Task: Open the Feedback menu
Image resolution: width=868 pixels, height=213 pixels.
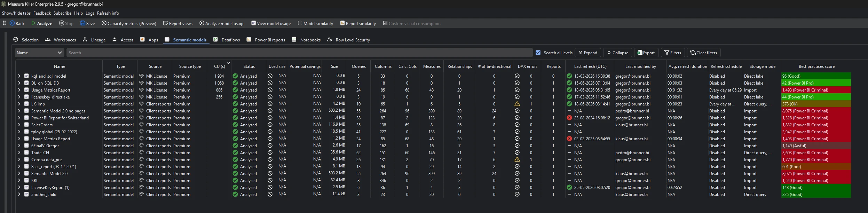Action: pos(42,13)
